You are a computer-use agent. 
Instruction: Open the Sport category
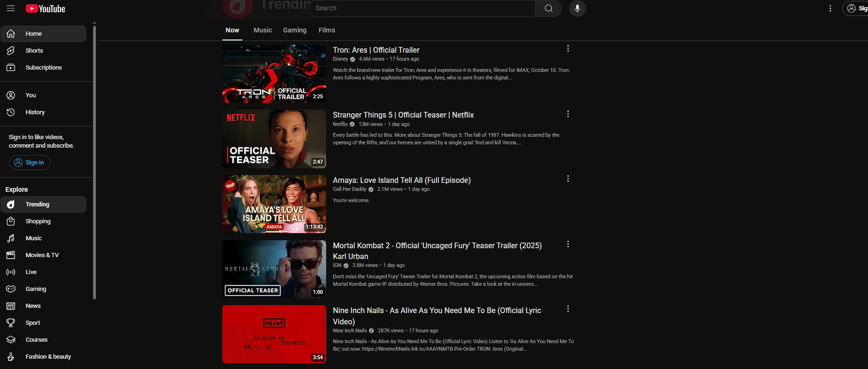pos(44,323)
